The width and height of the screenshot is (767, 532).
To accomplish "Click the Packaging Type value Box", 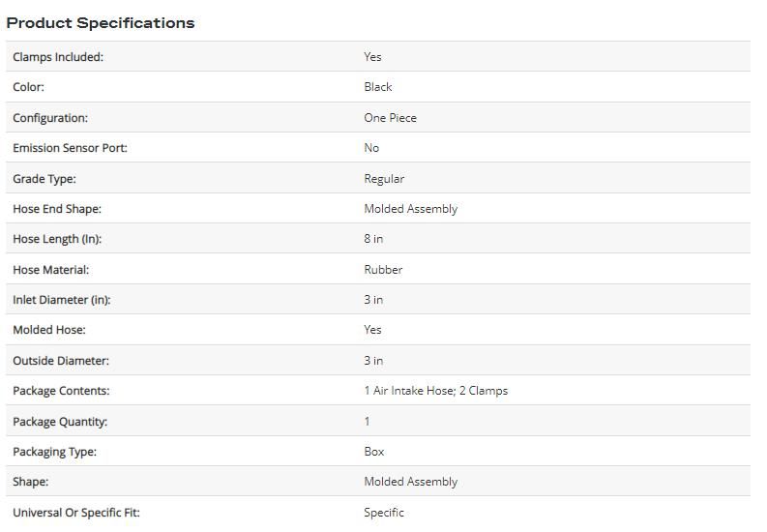I will click(x=373, y=452).
